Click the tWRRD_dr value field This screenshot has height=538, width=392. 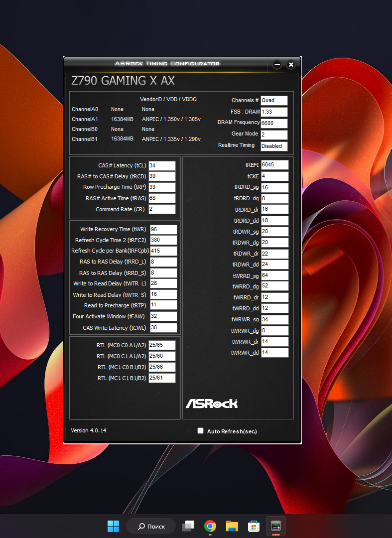coord(275,297)
